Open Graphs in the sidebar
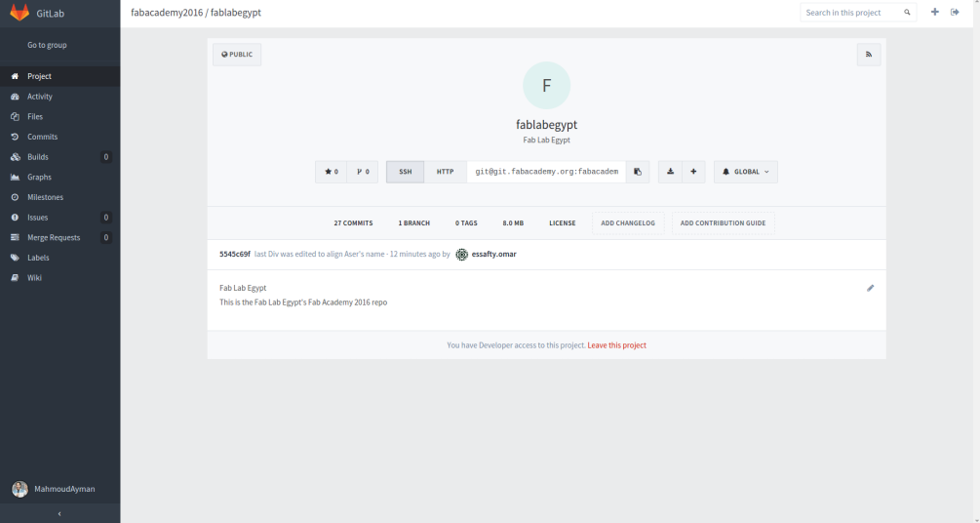Screen dimensions: 980x523 (60, 177)
